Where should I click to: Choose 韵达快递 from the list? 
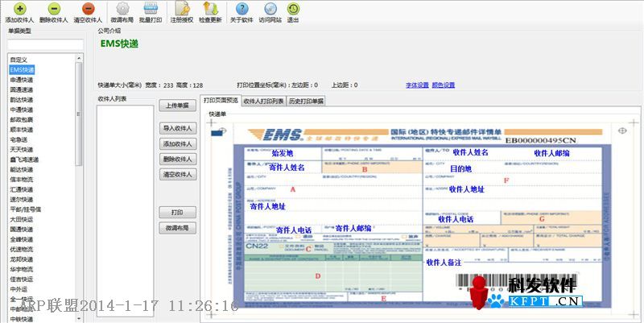click(22, 100)
